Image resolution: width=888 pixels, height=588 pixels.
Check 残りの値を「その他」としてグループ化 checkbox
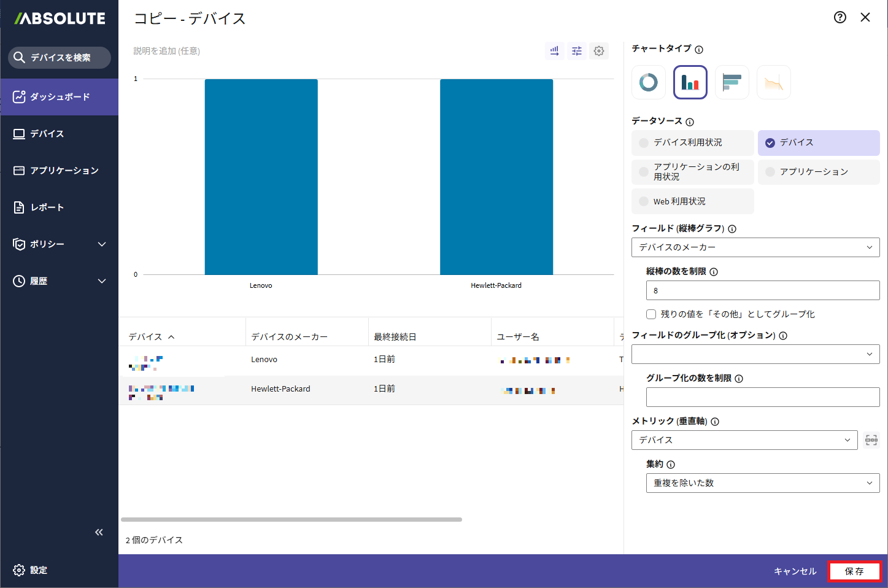click(651, 314)
